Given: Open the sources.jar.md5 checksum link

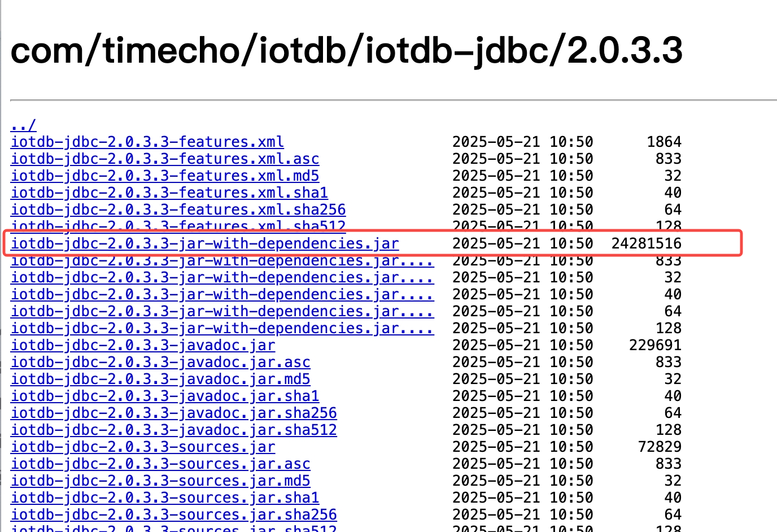Looking at the screenshot, I should pyautogui.click(x=160, y=481).
